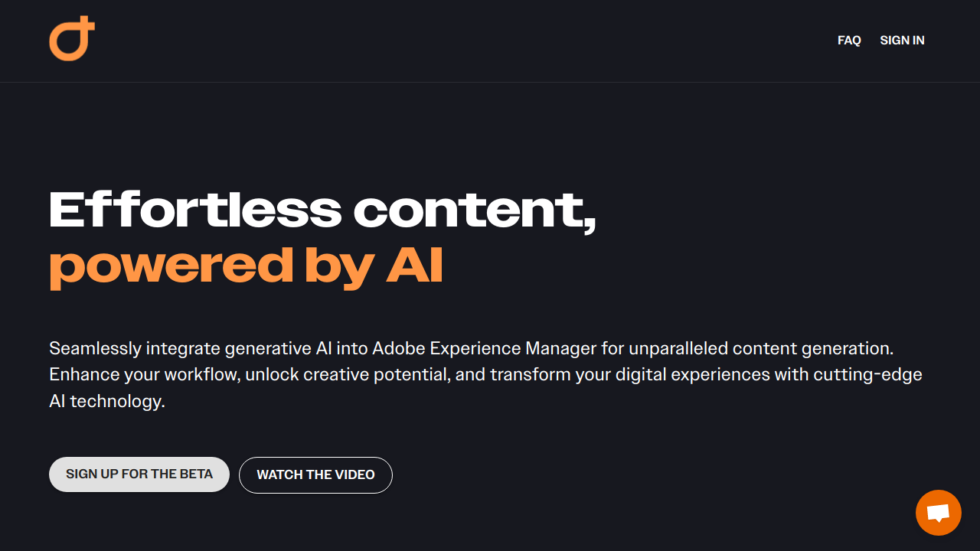Click the orange logo in the header
The width and height of the screenshot is (980, 551).
(72, 38)
